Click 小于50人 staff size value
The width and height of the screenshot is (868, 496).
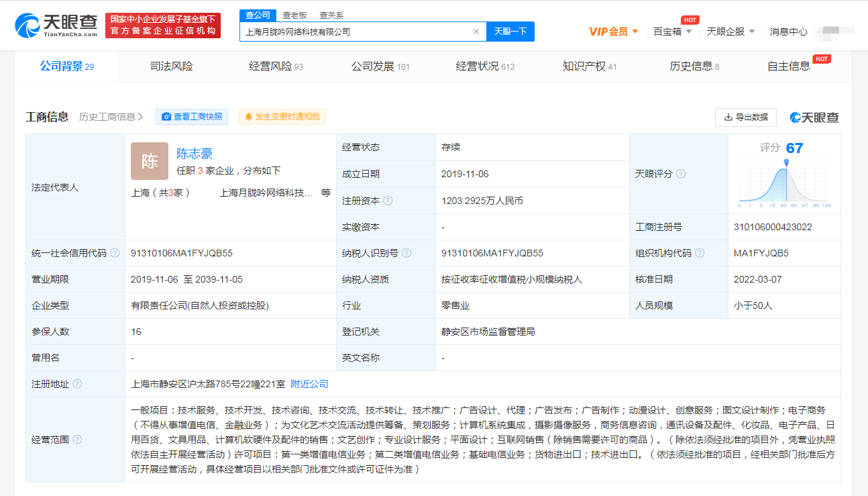click(x=753, y=305)
